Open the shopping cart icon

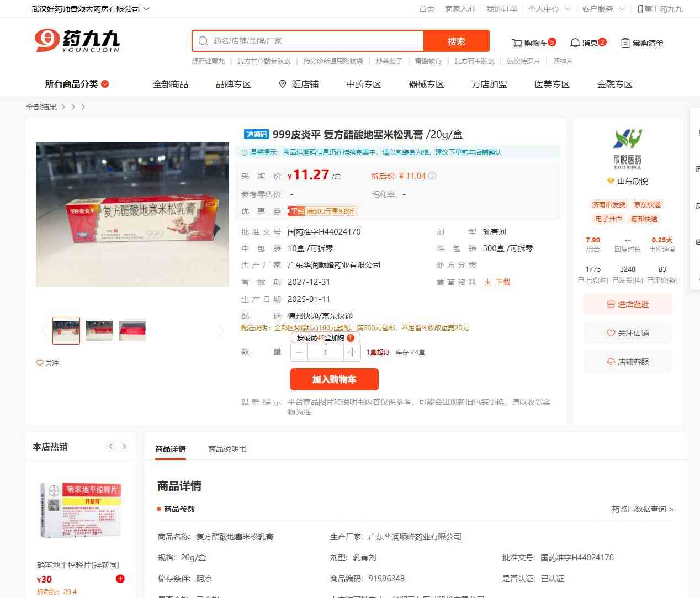pyautogui.click(x=517, y=43)
